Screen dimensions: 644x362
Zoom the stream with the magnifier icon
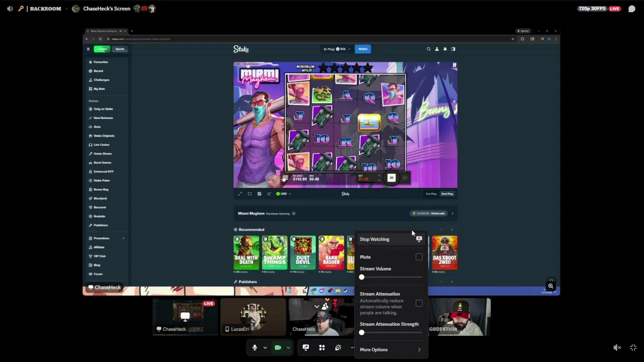pos(550,286)
